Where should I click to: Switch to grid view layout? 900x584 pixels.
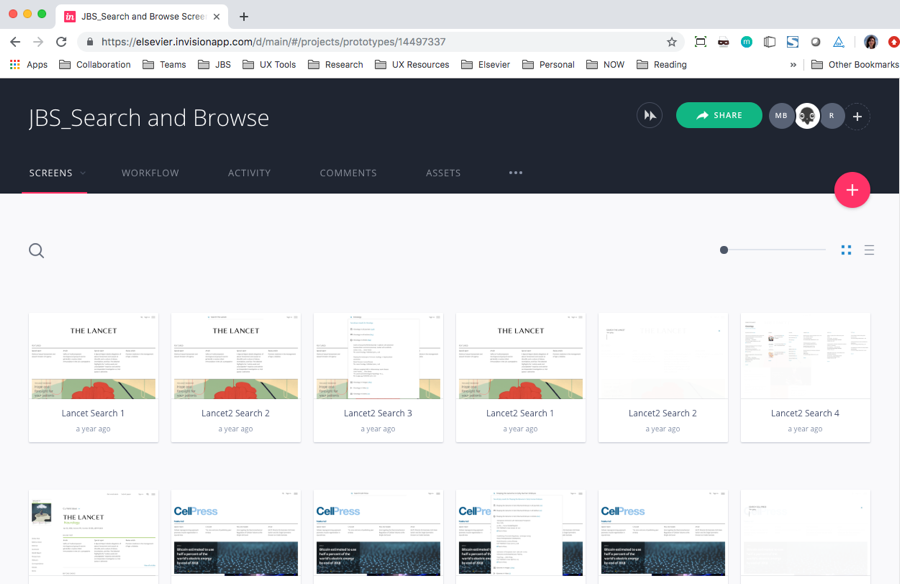click(x=846, y=250)
